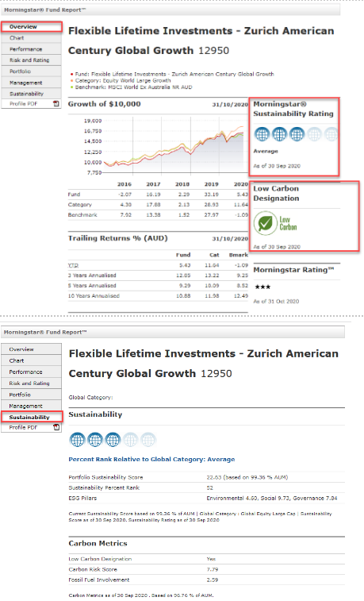Click the Morningstar Sustainability Rating heading
The width and height of the screenshot is (364, 601).
[293, 109]
